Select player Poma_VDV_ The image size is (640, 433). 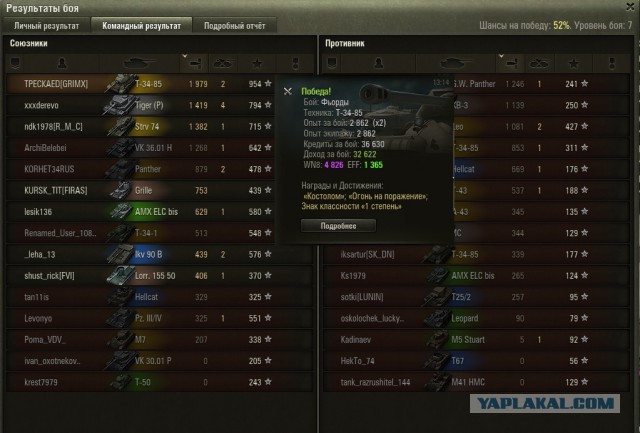point(45,340)
